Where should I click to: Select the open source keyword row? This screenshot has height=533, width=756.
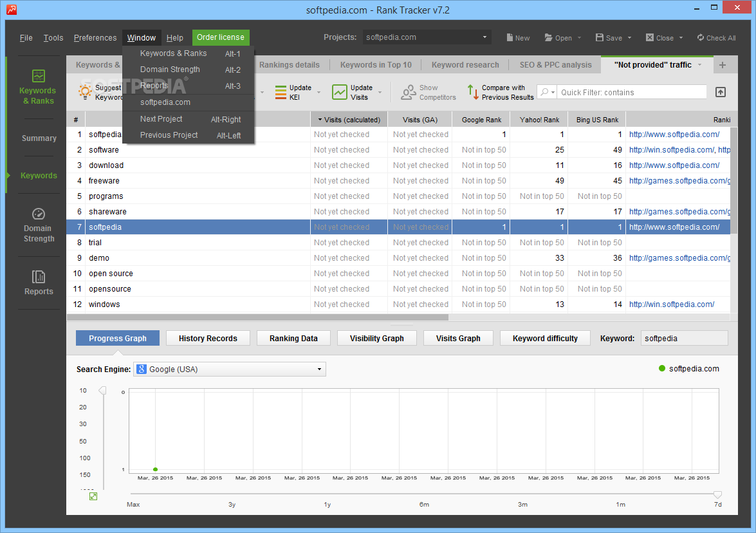tap(398, 274)
